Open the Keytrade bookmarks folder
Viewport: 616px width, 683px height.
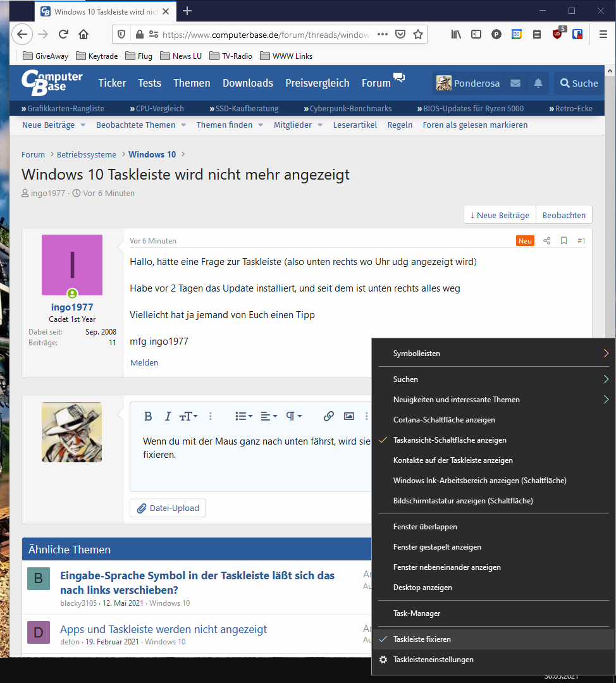pyautogui.click(x=97, y=56)
